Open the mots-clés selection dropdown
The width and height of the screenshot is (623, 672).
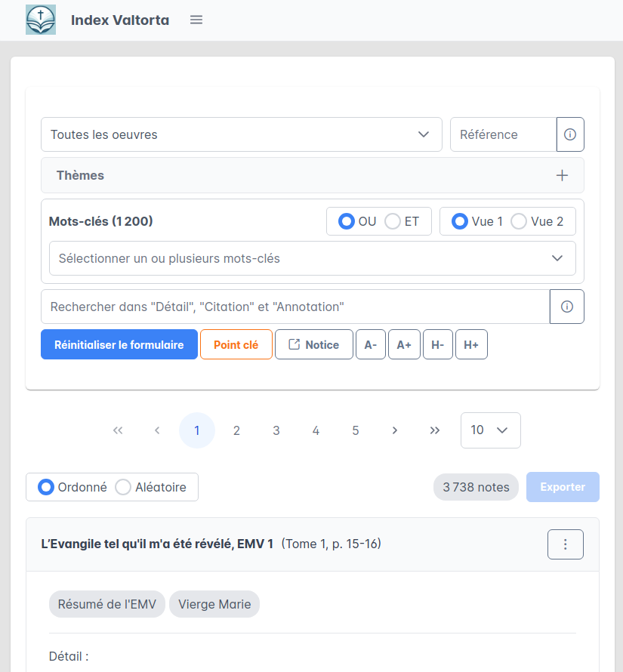(312, 258)
